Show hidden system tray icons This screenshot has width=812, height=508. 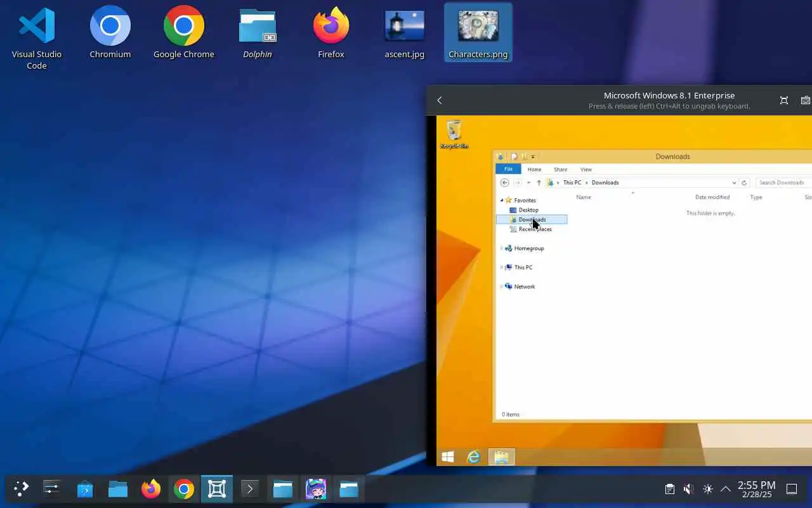point(725,489)
